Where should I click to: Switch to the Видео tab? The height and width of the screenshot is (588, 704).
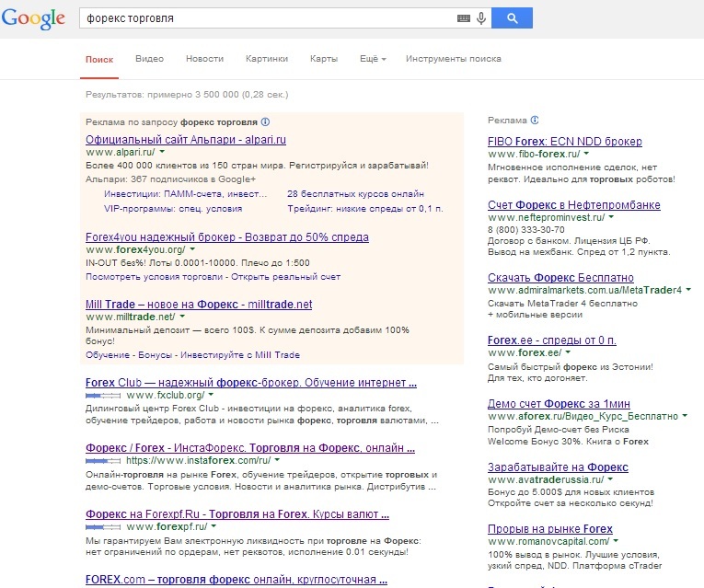tap(149, 59)
